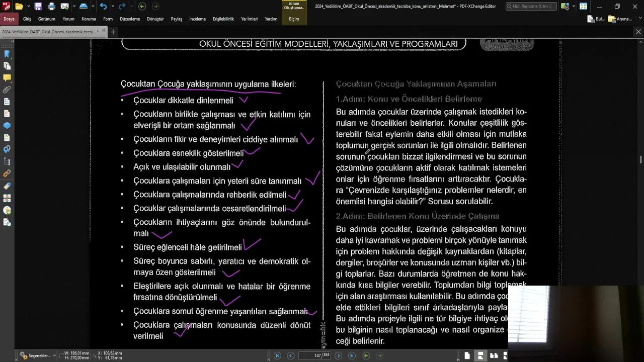Open the Dosya menu
644x362 pixels.
[9, 19]
